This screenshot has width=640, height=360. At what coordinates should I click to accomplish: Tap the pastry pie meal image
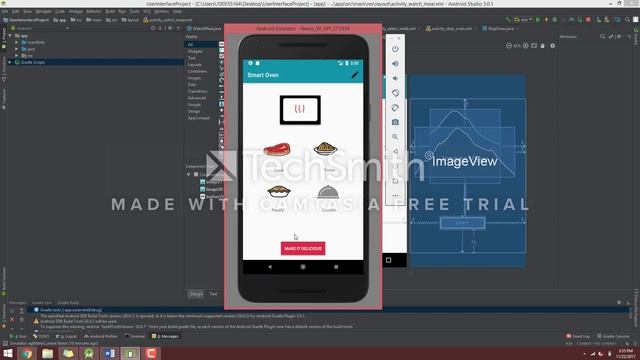point(279,191)
